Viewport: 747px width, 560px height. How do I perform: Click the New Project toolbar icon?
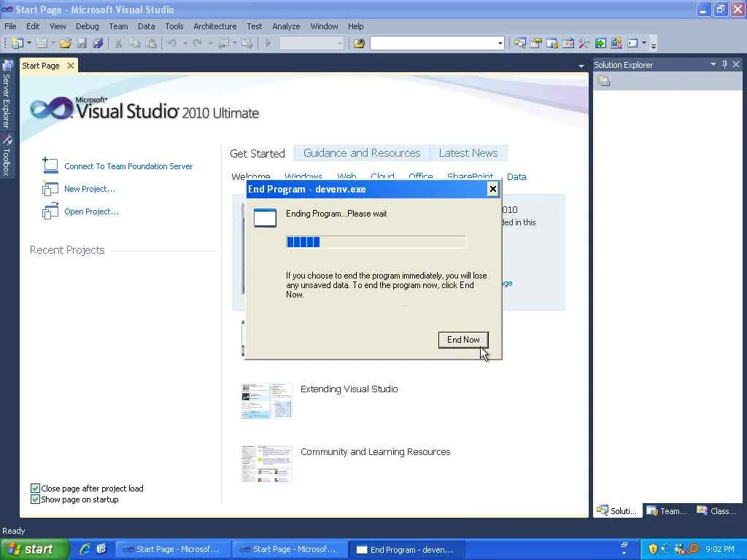pos(18,43)
